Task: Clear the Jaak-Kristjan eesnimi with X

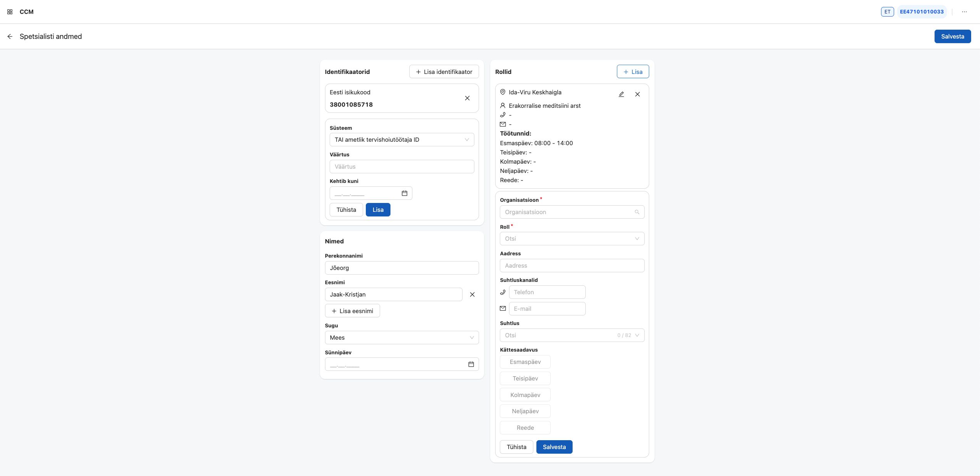Action: point(472,294)
